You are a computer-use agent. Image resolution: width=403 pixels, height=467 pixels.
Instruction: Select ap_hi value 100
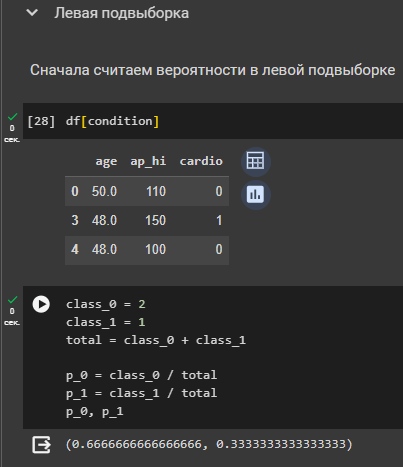click(x=155, y=249)
